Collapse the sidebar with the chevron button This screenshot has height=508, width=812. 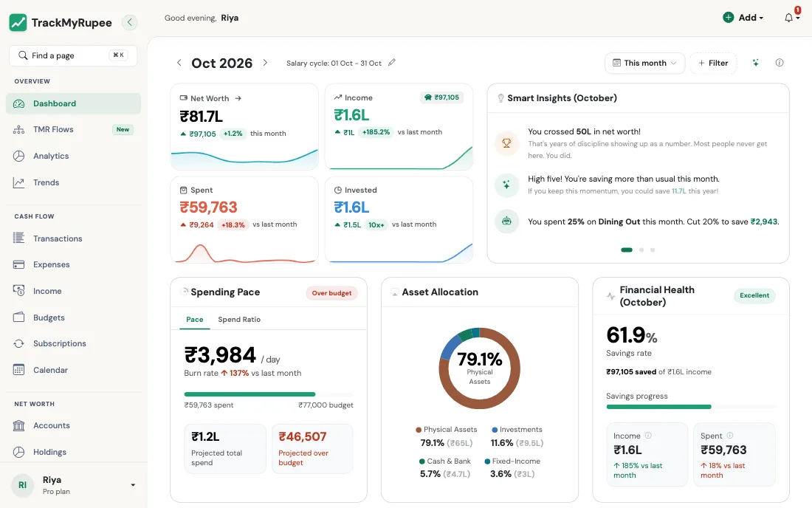129,22
